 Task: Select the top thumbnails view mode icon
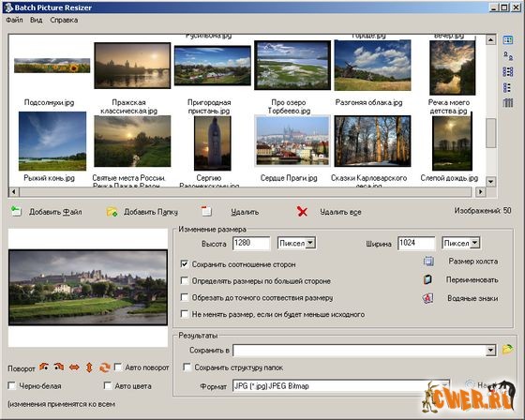pos(508,40)
